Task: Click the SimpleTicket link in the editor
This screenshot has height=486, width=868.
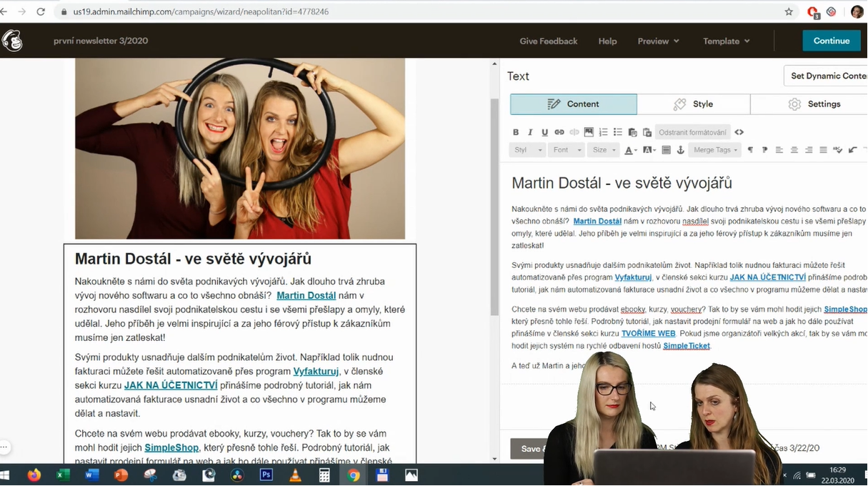Action: (687, 346)
